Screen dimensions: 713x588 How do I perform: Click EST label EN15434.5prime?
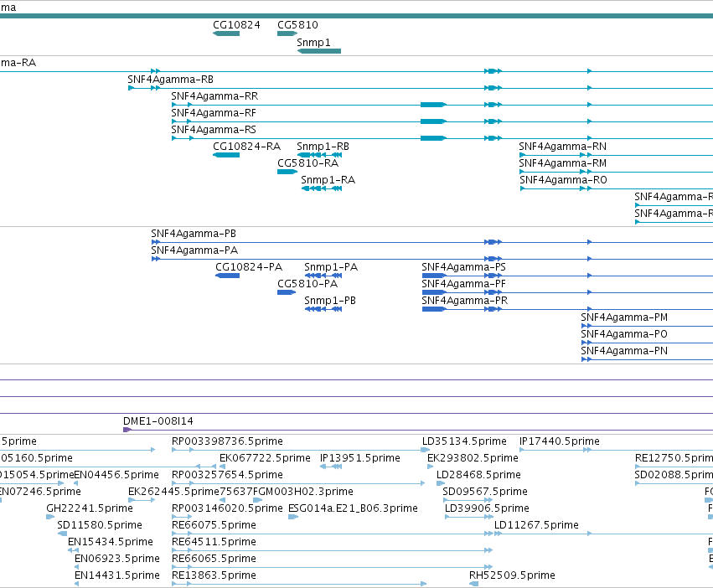[x=111, y=543]
